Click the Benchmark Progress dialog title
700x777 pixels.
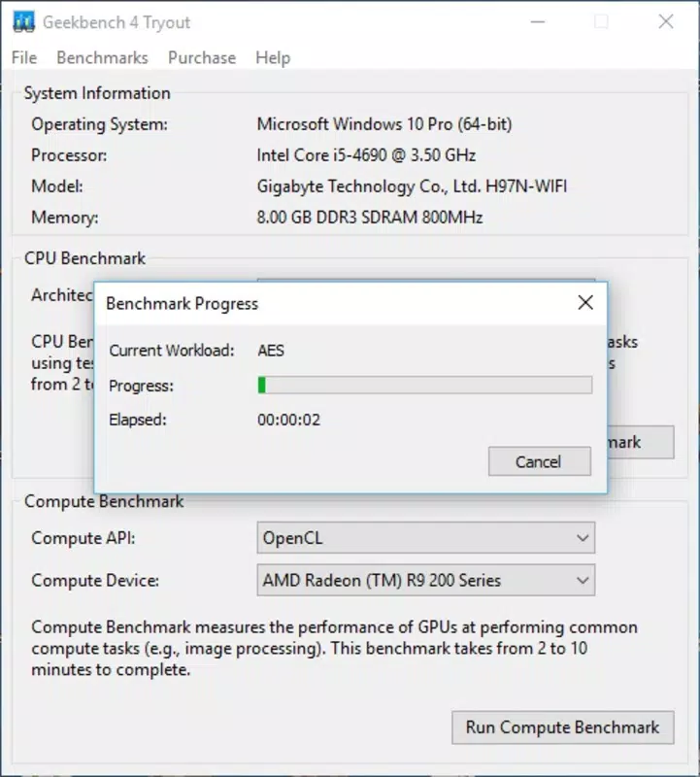[x=182, y=304]
